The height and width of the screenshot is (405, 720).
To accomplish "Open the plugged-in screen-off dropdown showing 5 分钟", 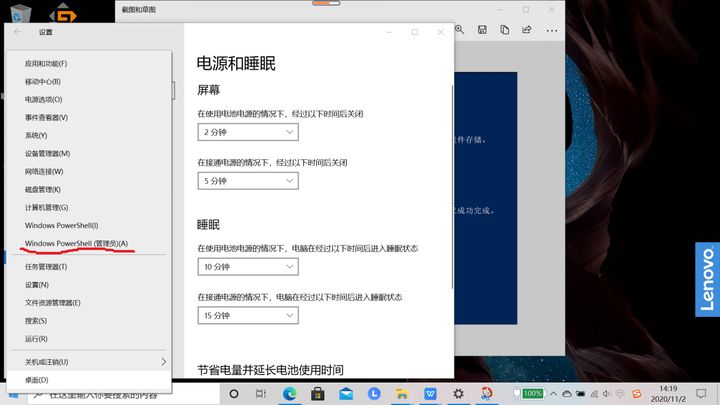I will [x=248, y=181].
